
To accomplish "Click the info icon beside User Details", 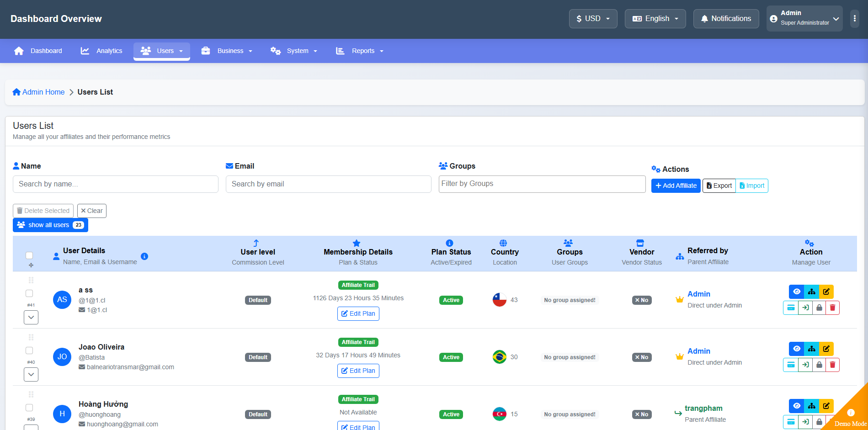I will pos(144,256).
